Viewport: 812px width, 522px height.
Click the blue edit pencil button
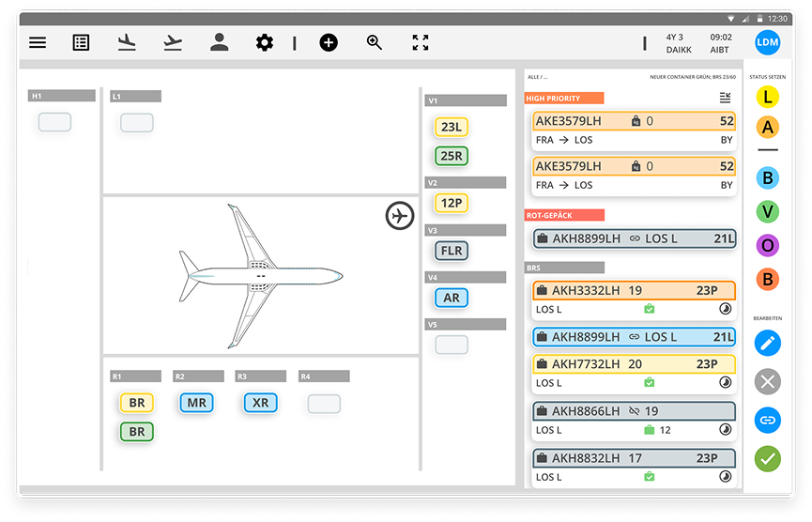(x=768, y=343)
